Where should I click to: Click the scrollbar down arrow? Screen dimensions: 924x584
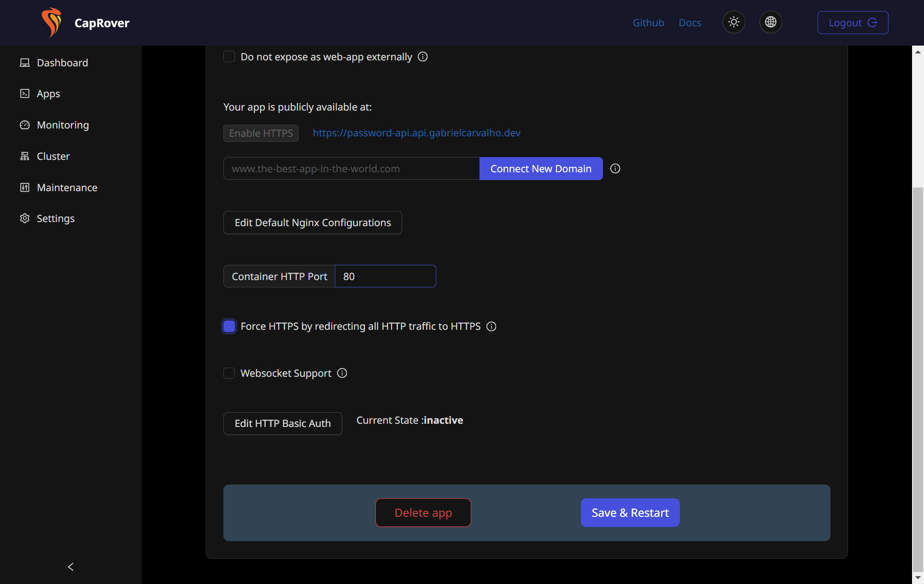(918, 578)
